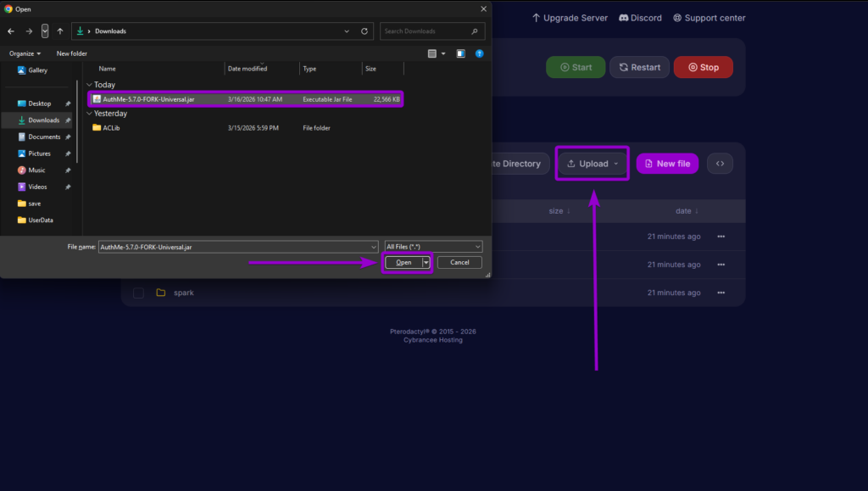Click the Stop button for the server
The image size is (868, 491).
click(703, 66)
